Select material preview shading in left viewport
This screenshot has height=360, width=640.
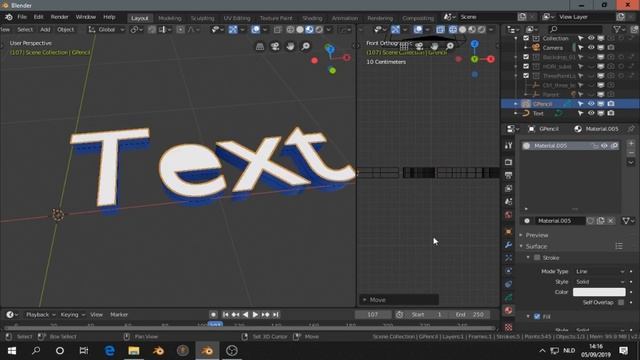click(x=309, y=29)
